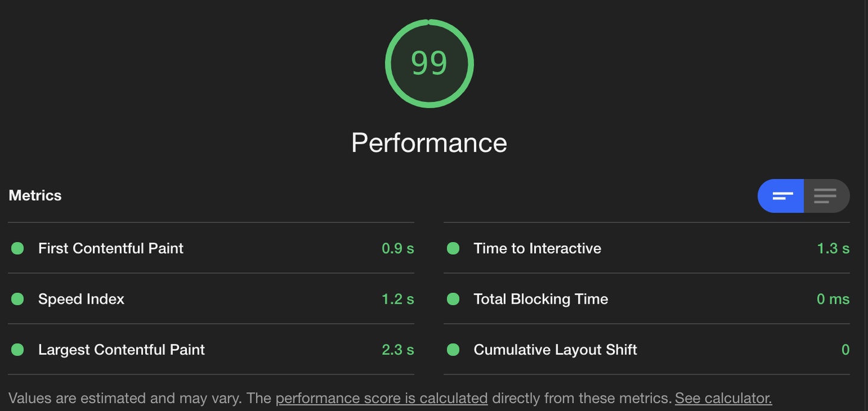Select the Total Blocking Time label

pos(541,299)
